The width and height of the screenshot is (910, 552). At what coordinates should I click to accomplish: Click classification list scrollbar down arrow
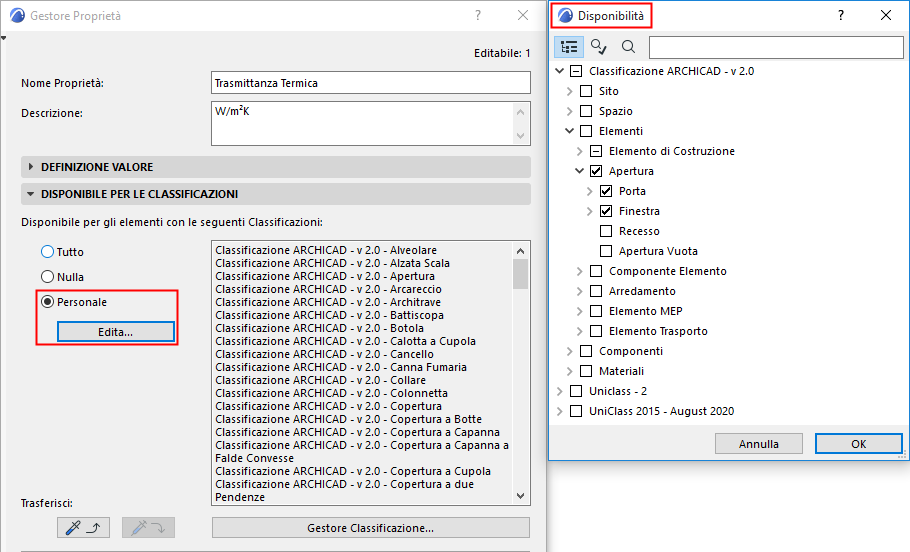[x=520, y=496]
